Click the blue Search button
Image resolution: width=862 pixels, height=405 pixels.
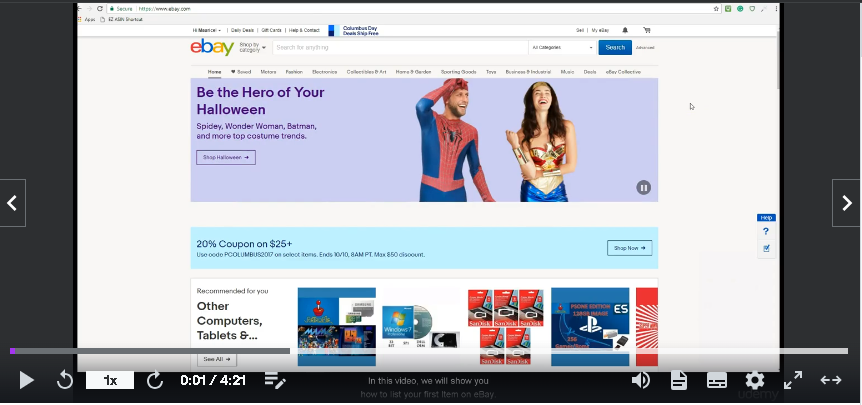[x=615, y=47]
